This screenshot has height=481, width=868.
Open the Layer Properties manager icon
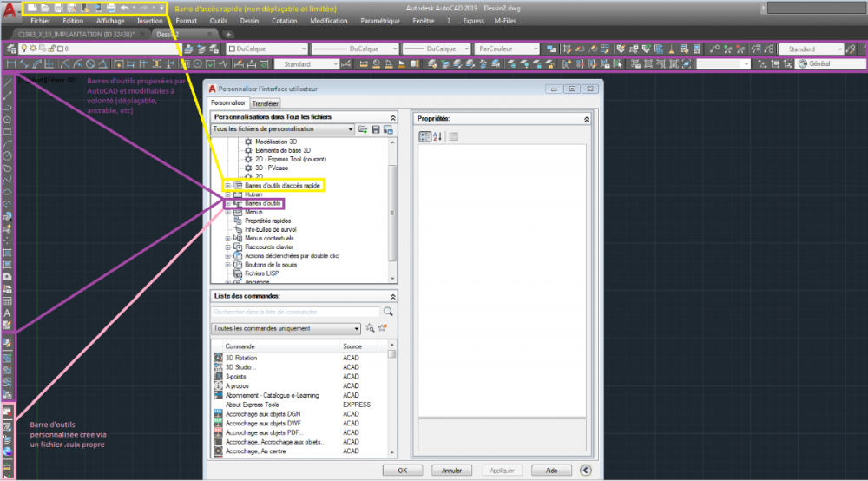(x=11, y=49)
